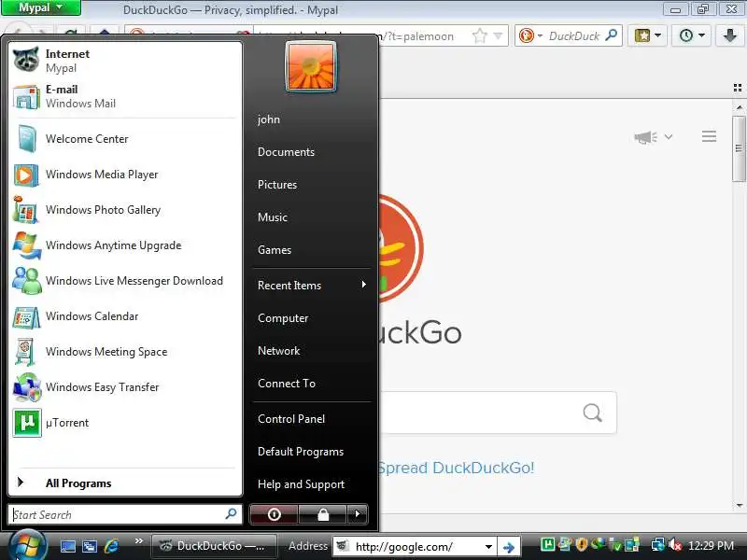Open DuckDuckGo hamburger menu
Viewport: 747px width, 560px height.
[x=709, y=136]
